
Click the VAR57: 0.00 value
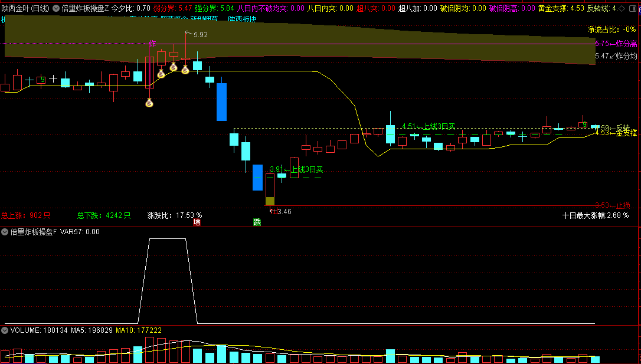(x=80, y=232)
